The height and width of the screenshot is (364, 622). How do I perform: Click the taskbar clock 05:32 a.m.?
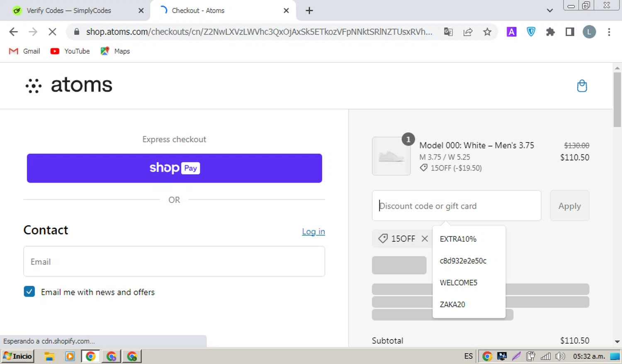point(589,356)
